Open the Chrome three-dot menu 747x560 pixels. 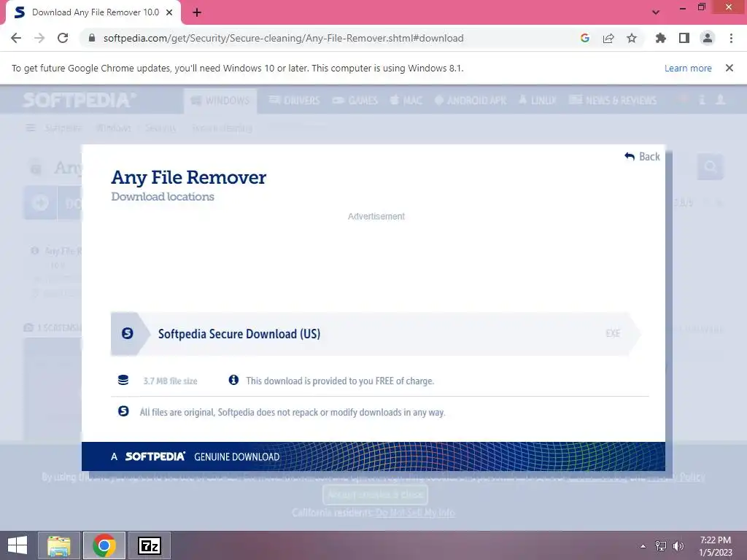point(731,38)
